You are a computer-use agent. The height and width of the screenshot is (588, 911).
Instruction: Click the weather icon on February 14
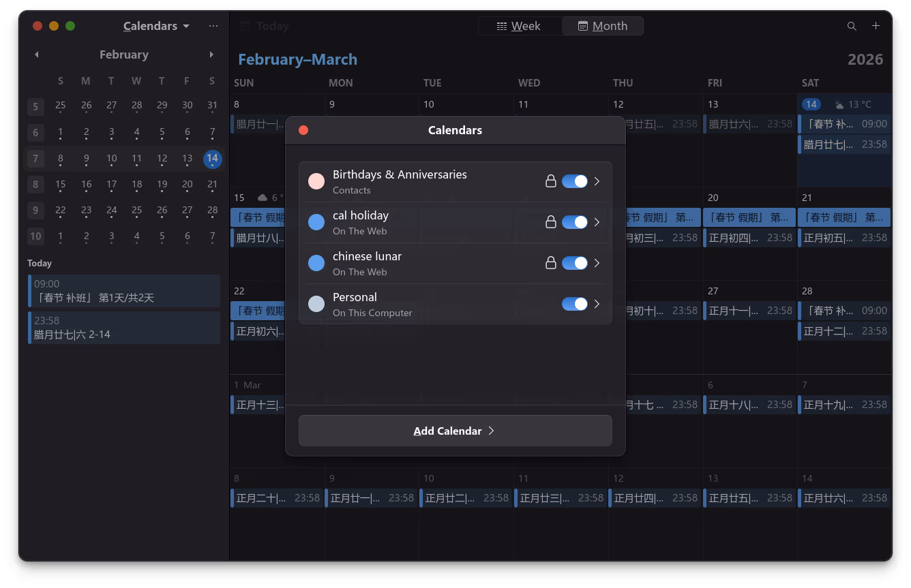(x=839, y=104)
